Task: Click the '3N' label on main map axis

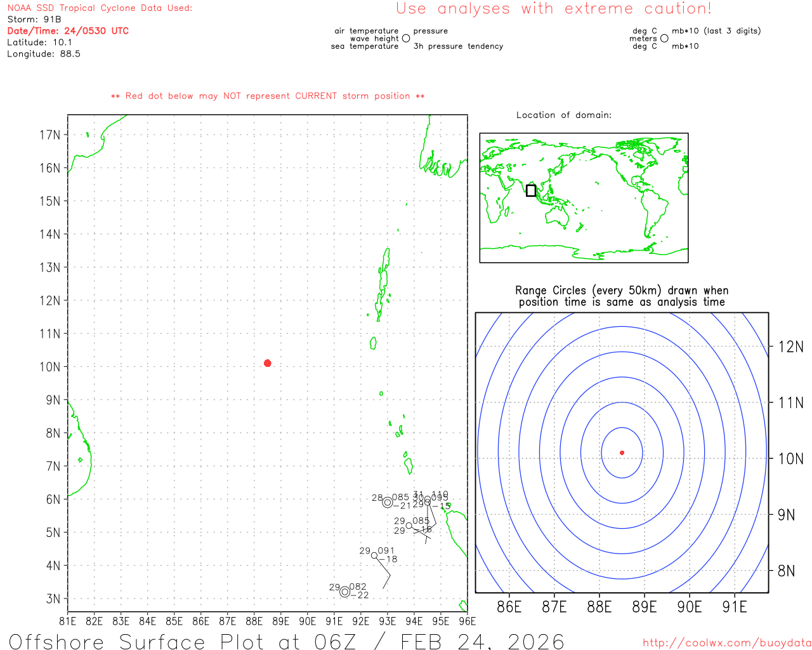Action: (53, 599)
